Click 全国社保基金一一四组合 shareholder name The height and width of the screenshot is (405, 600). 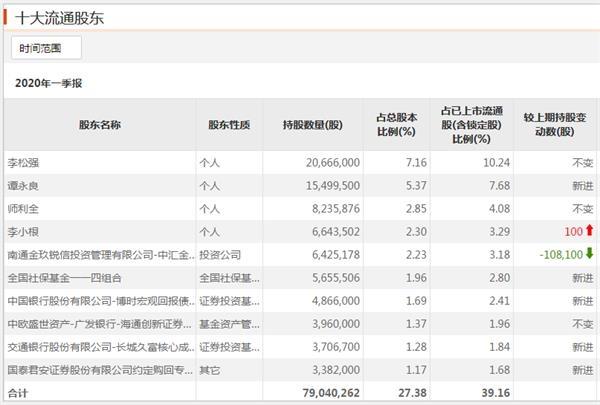click(65, 278)
